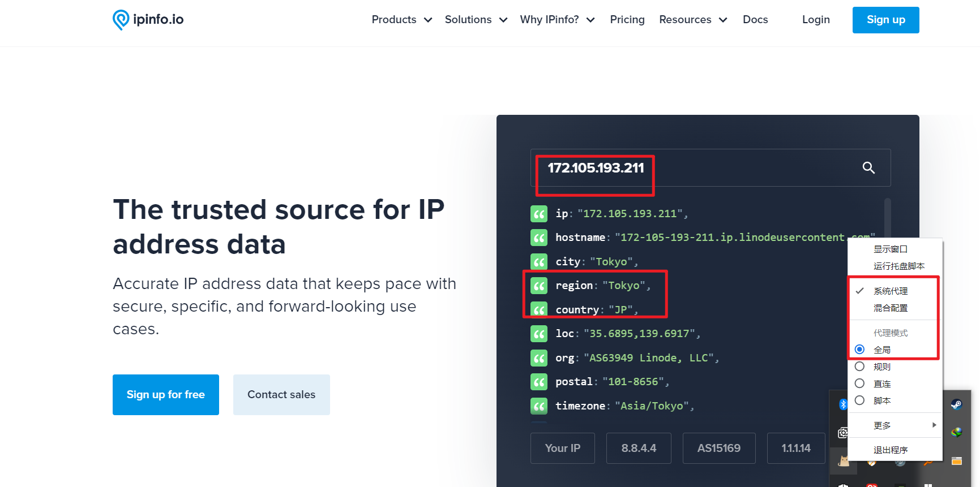Open the 更多 submenu
The width and height of the screenshot is (980, 487).
coord(895,425)
